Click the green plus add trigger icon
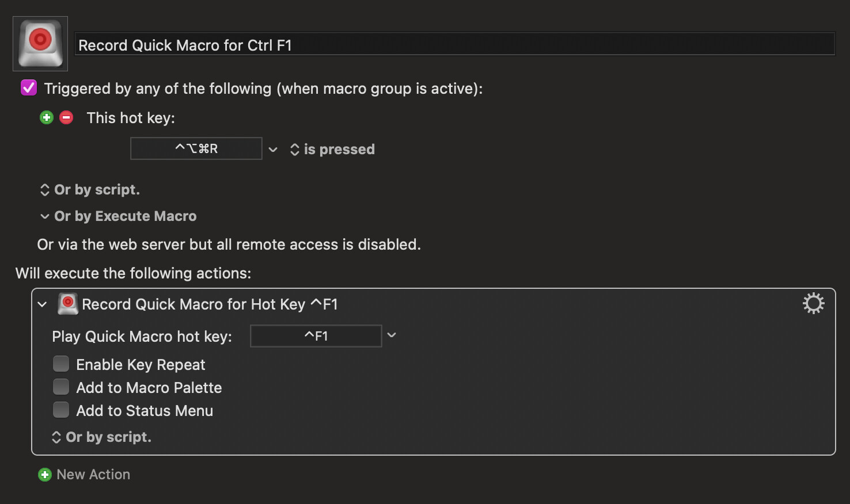This screenshot has height=504, width=850. point(47,118)
